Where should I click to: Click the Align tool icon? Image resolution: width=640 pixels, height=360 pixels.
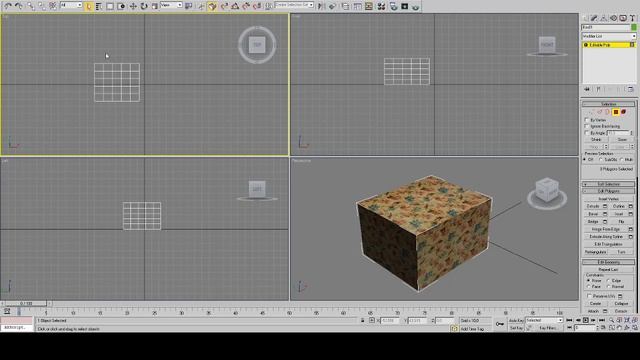tap(332, 6)
